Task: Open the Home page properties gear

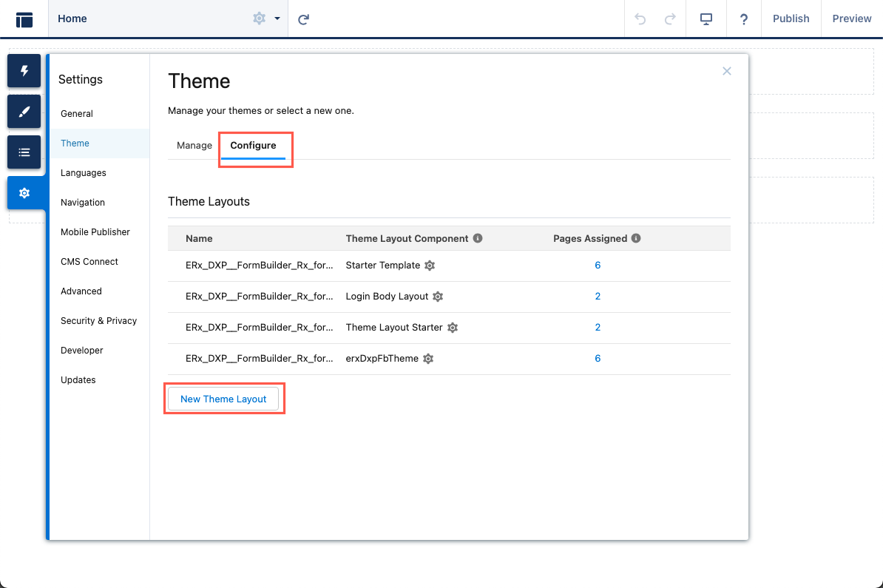Action: tap(259, 19)
